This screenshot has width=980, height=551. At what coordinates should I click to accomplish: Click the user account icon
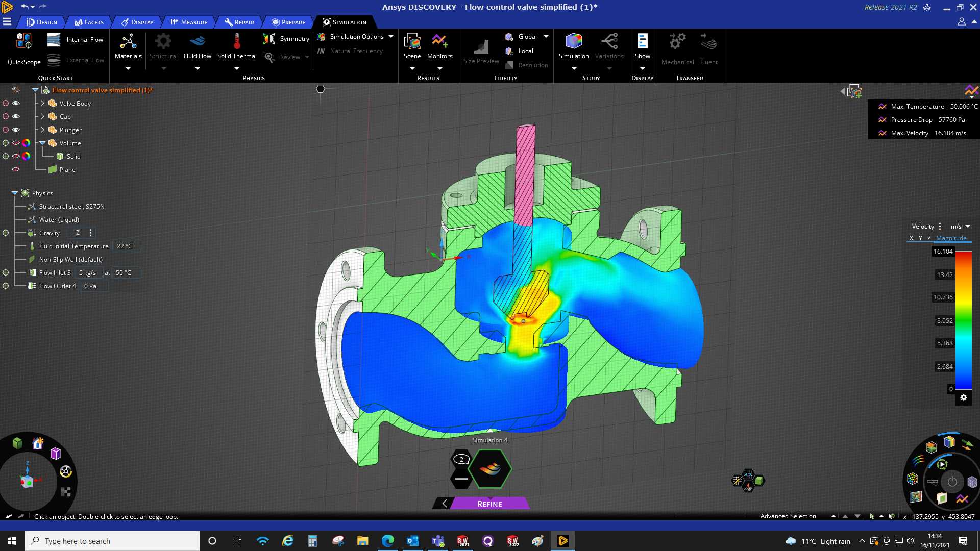(961, 22)
